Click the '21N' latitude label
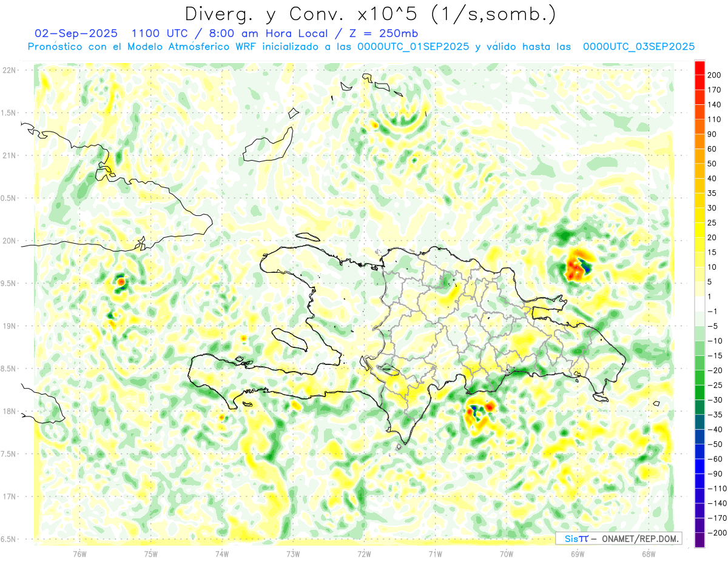728x562 pixels. coord(9,155)
